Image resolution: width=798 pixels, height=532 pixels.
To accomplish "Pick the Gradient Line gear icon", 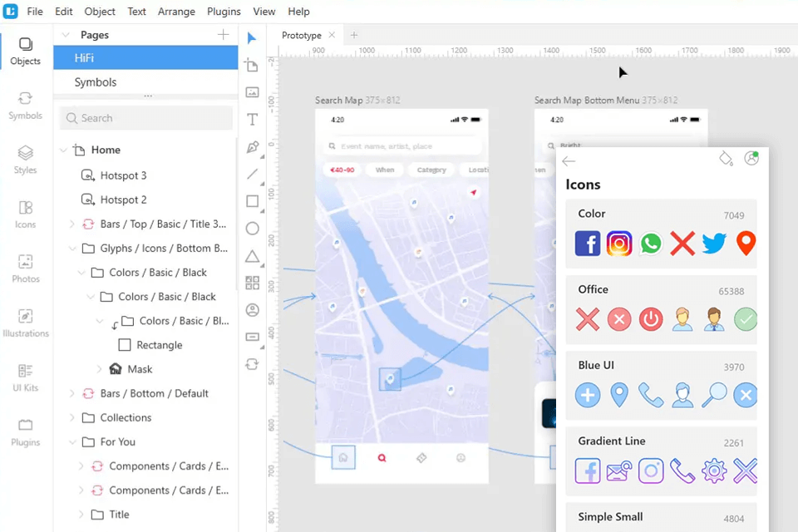I will [714, 471].
